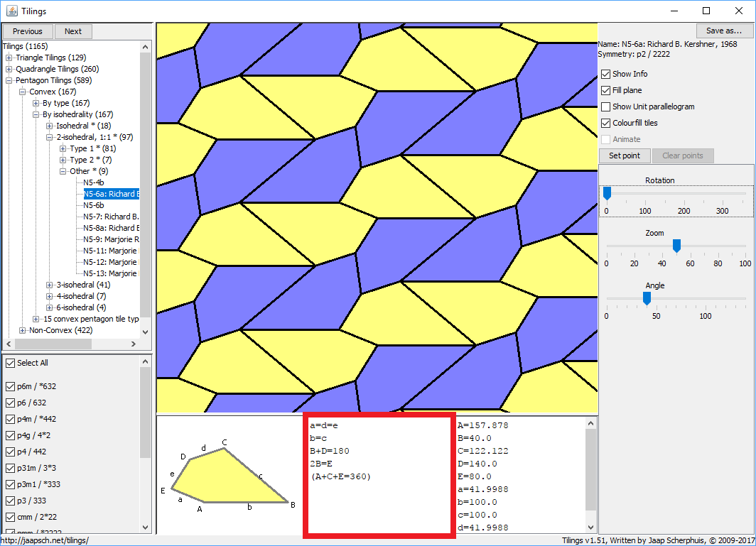The image size is (756, 546).
Task: Uncheck the p3 / 333 symmetry
Action: (10, 501)
